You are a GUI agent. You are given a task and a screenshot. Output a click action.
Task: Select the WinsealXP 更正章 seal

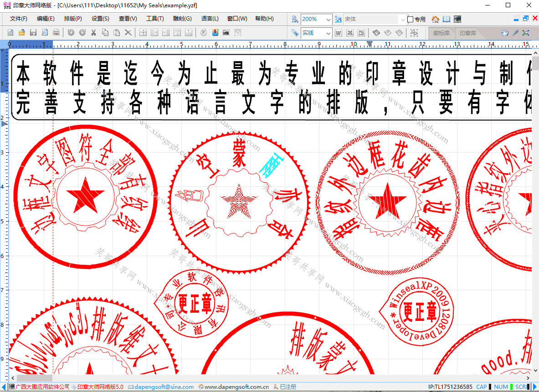pyautogui.click(x=416, y=311)
